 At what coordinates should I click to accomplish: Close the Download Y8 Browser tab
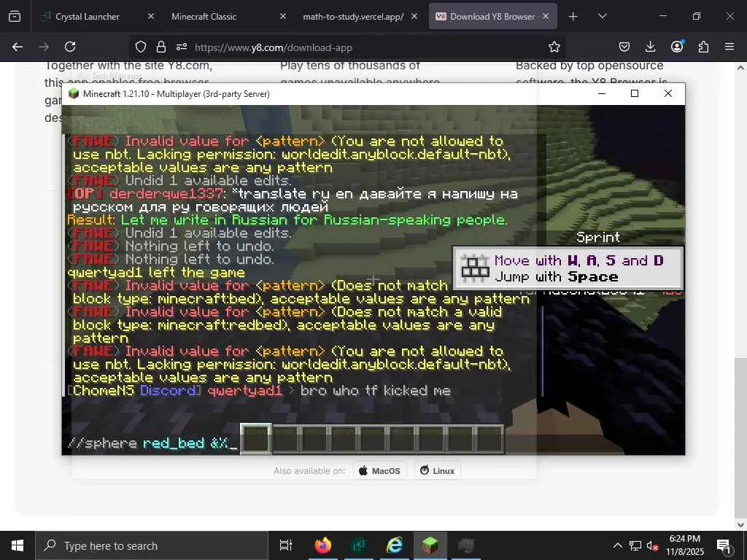tap(546, 16)
